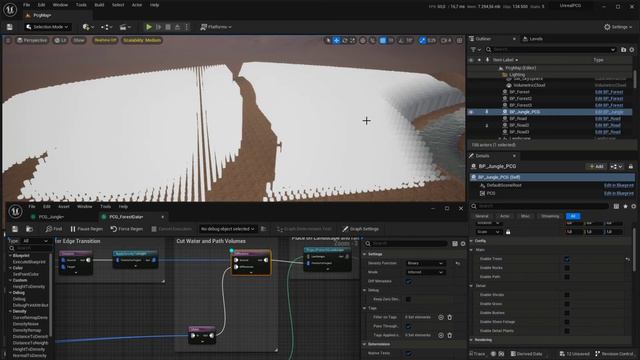Collapse the Config section in Details
This screenshot has height=360, width=640.
coord(471,241)
